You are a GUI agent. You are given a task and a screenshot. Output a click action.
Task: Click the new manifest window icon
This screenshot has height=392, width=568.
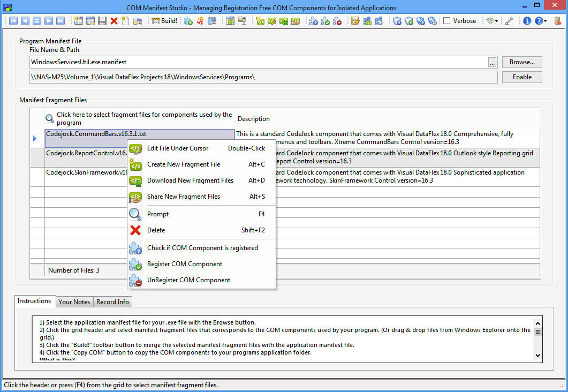(x=79, y=21)
